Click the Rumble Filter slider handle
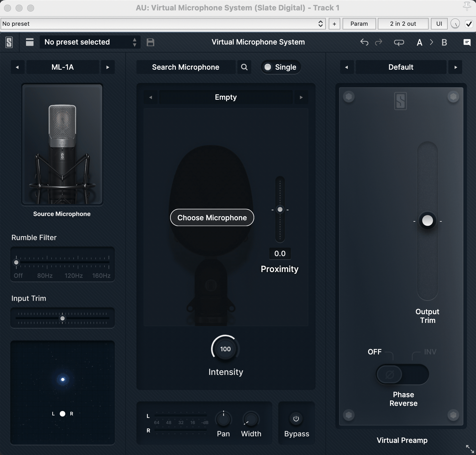 click(16, 262)
